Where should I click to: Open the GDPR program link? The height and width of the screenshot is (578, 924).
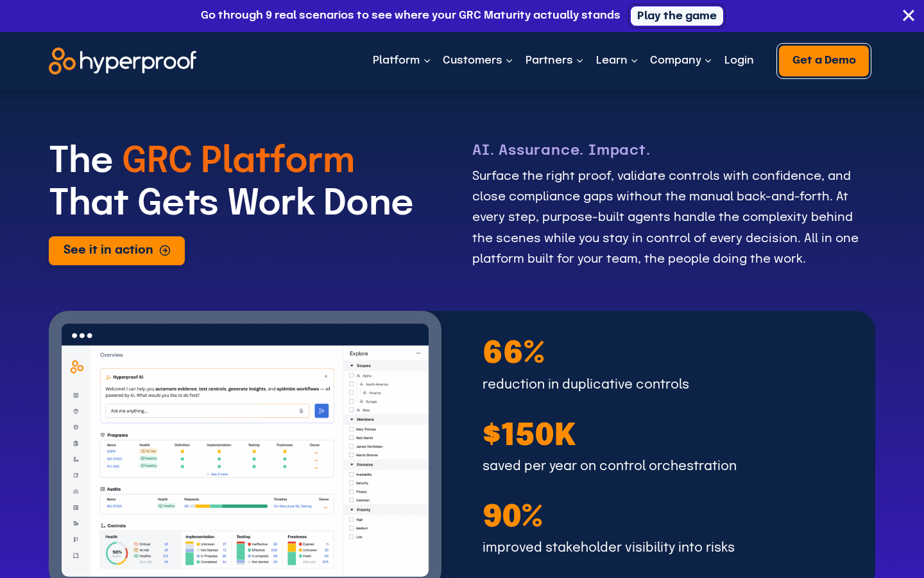112,451
